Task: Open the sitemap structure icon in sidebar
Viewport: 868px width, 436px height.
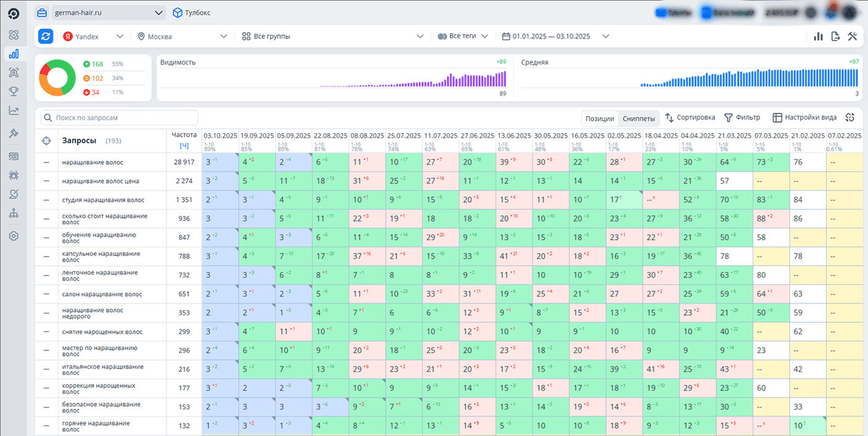Action: click(14, 213)
